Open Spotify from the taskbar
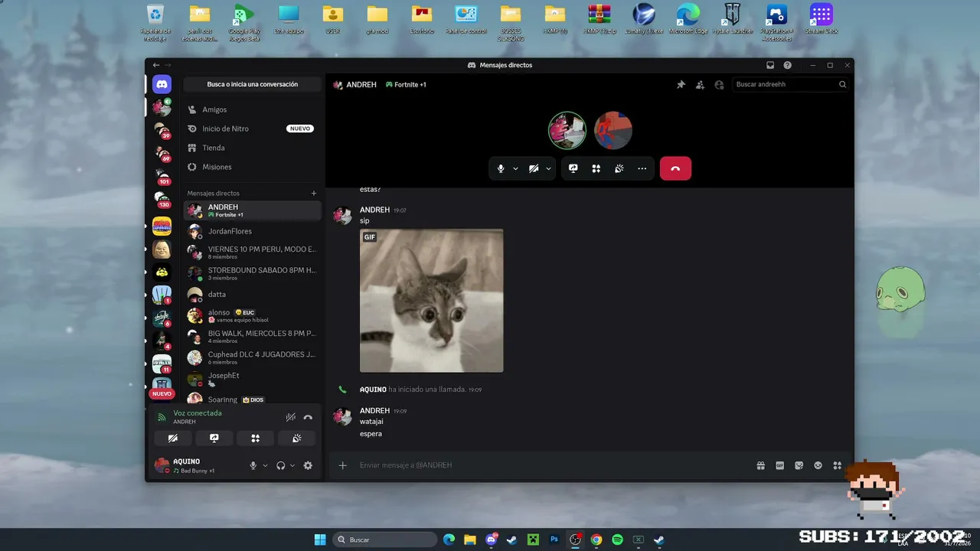Screen dimensions: 980x551 (617, 540)
